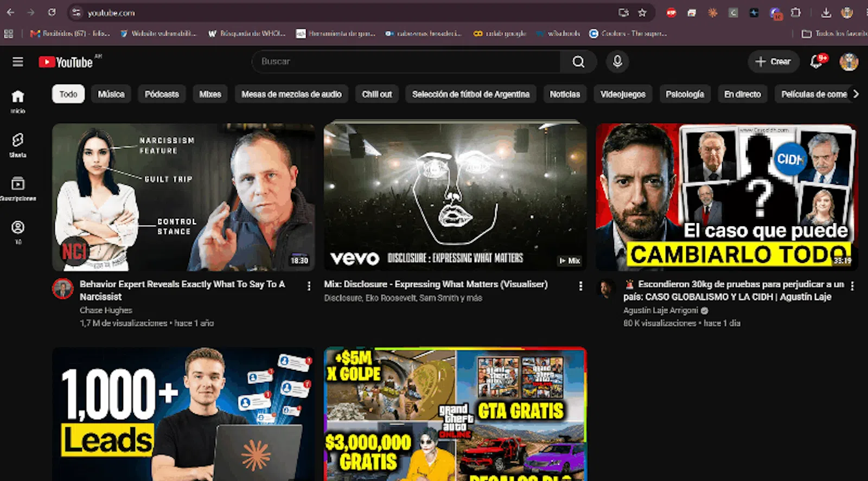
Task: Select the Psicología filter chip
Action: coord(685,94)
